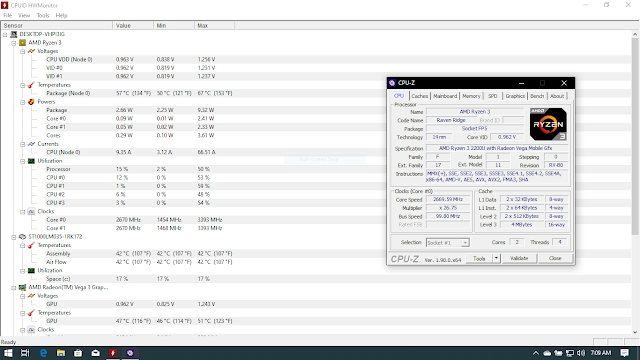The height and width of the screenshot is (360, 640).
Task: Click the Core Speed value field
Action: [448, 200]
